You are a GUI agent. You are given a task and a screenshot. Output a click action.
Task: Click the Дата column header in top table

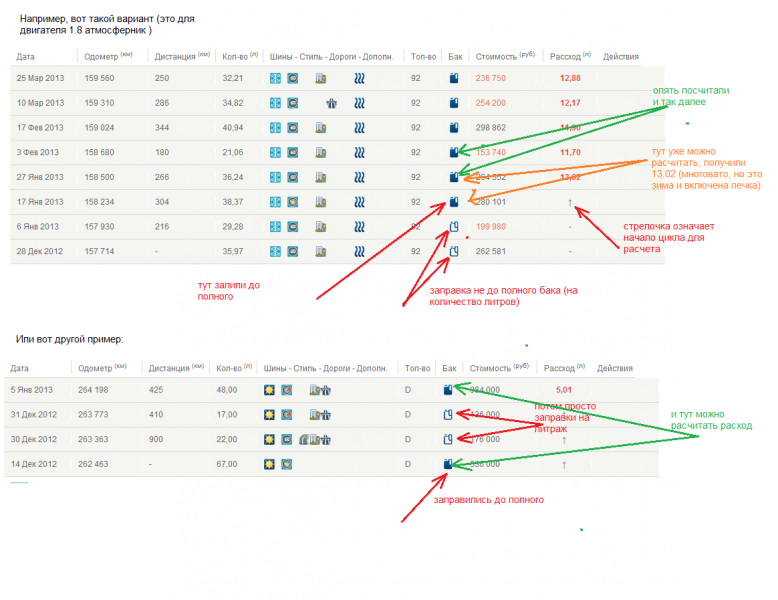click(26, 57)
